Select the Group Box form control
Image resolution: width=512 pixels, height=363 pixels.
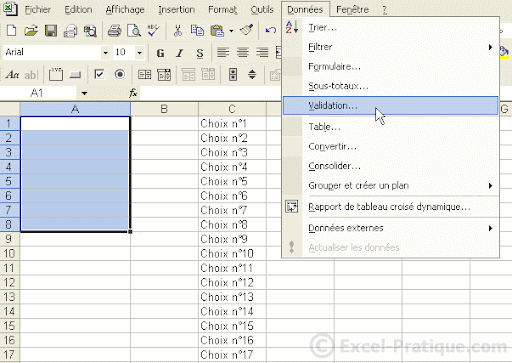click(x=56, y=74)
